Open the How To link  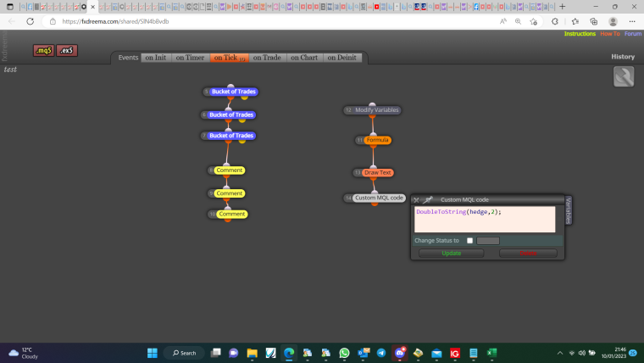click(610, 34)
